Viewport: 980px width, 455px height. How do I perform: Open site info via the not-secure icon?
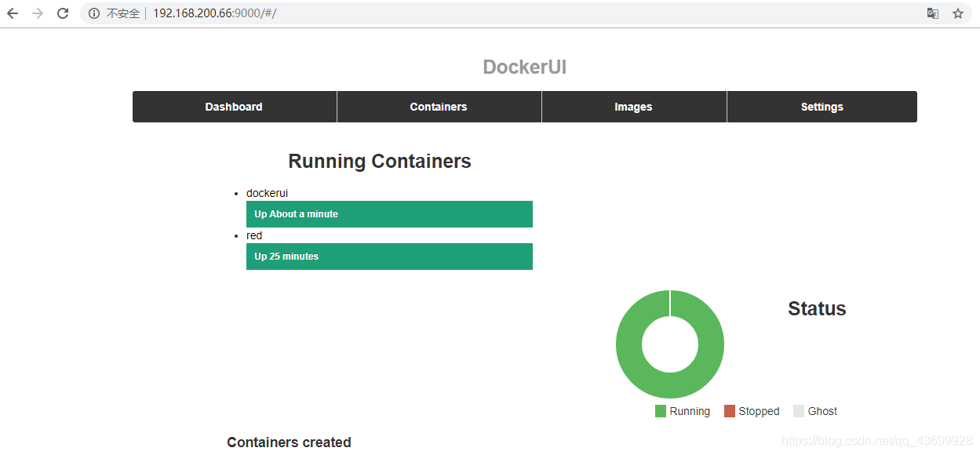click(x=94, y=13)
